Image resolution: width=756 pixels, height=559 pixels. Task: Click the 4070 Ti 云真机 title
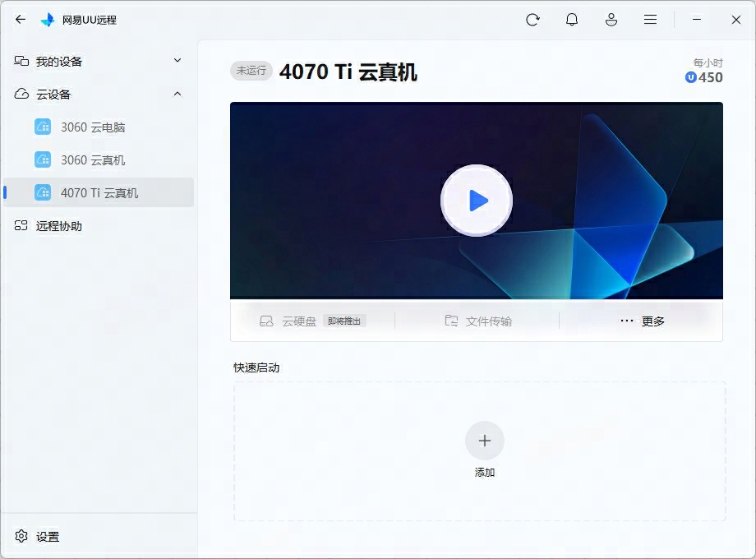pyautogui.click(x=348, y=72)
